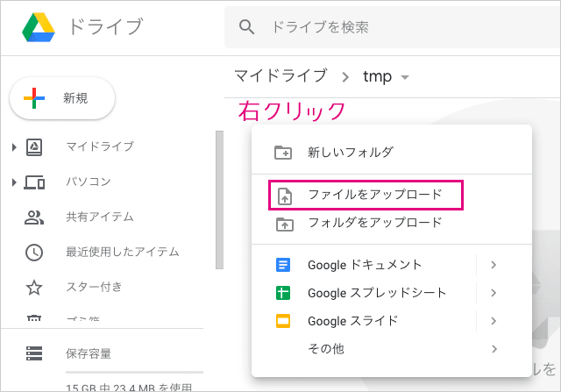Click the file upload icon

(x=285, y=196)
